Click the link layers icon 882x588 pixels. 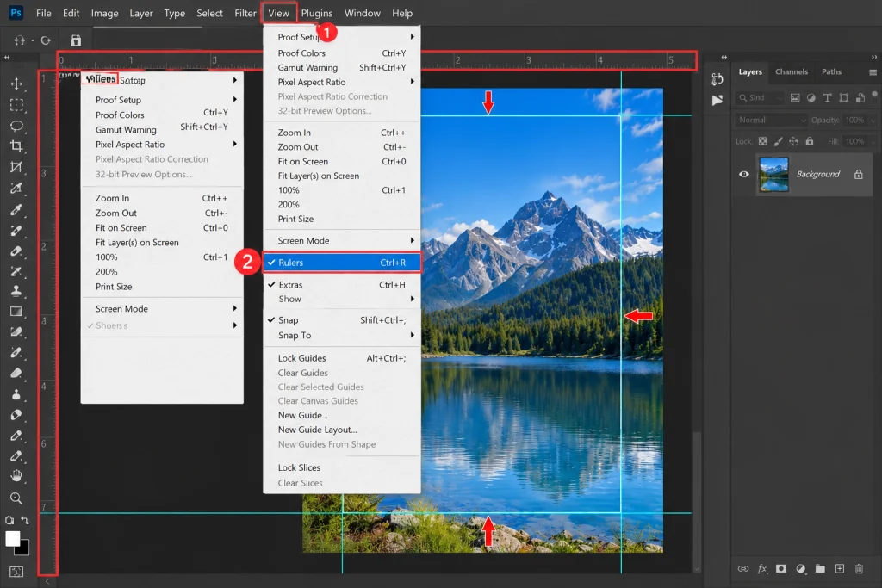(x=743, y=569)
